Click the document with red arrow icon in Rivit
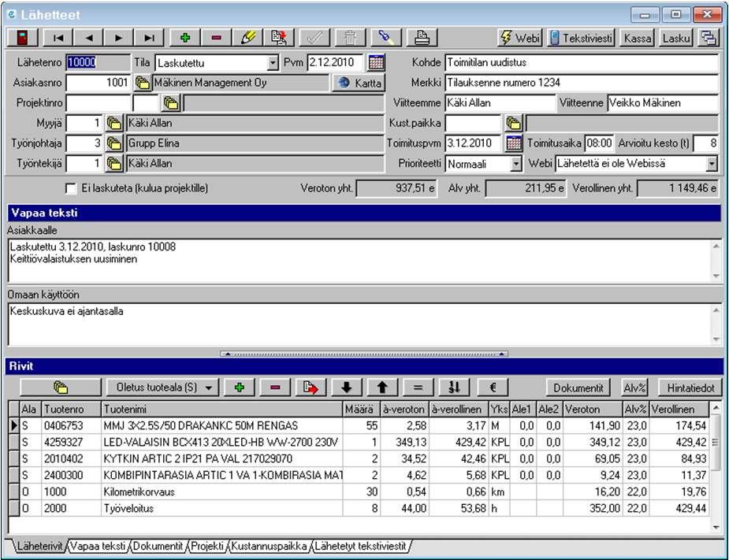 click(311, 388)
